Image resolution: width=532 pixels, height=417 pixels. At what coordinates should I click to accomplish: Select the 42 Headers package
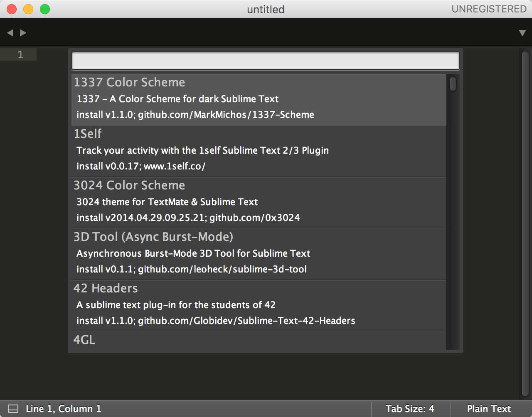pyautogui.click(x=259, y=306)
